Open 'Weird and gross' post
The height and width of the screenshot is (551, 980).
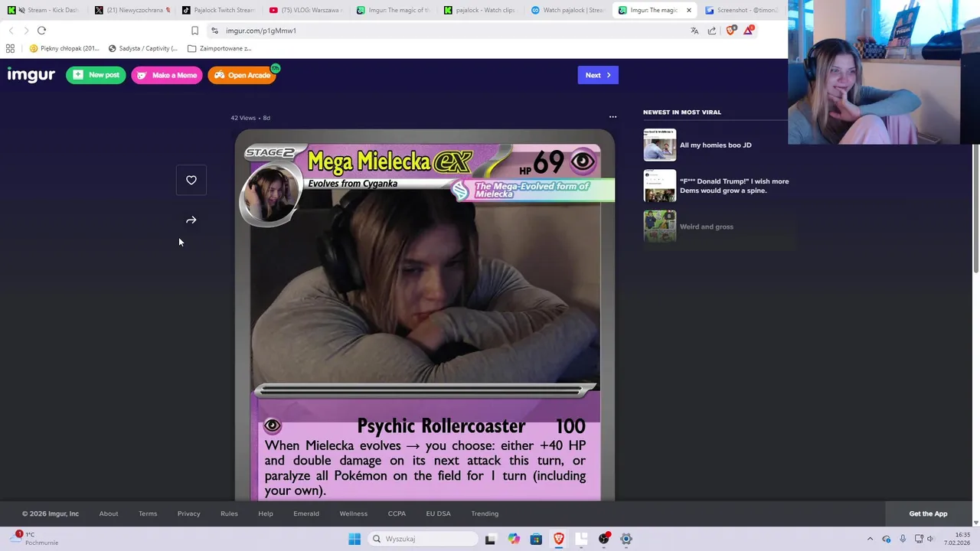pos(706,227)
